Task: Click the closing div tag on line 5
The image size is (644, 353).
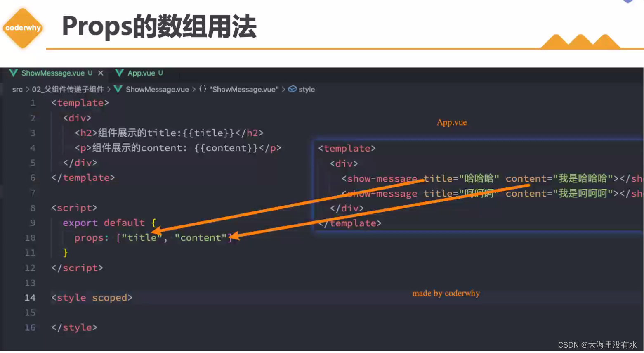Action: point(80,163)
